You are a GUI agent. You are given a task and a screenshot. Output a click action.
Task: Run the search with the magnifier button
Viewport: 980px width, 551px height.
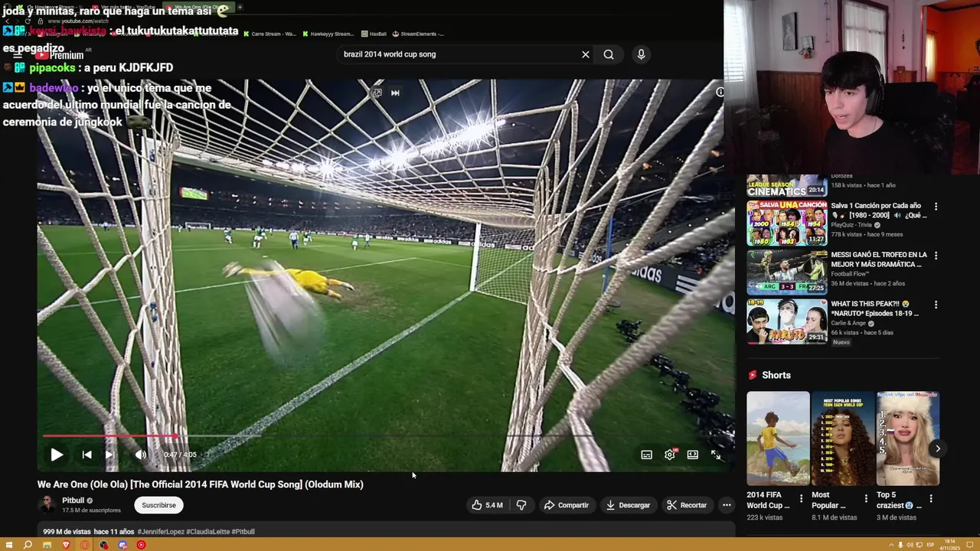coord(609,54)
